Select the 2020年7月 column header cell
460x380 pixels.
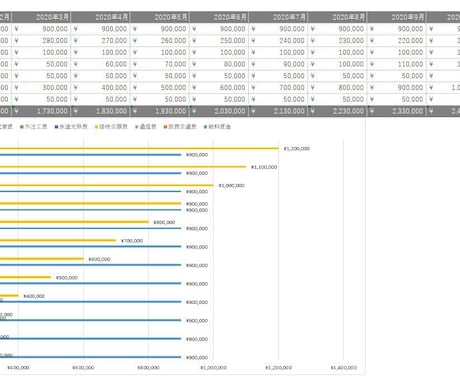coord(278,17)
